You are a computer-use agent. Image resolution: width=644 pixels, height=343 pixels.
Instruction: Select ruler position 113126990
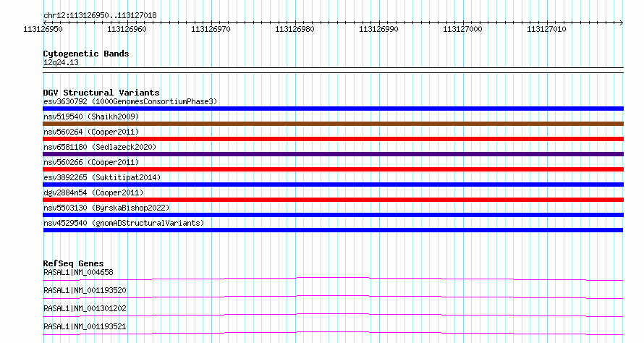378,29
